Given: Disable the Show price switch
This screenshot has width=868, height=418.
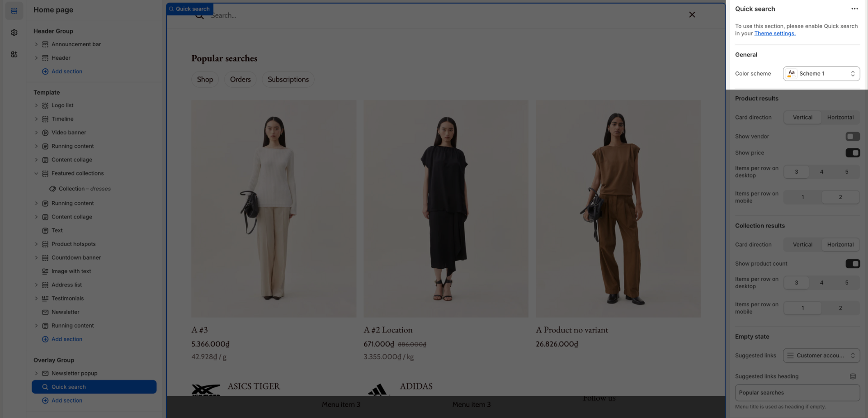Looking at the screenshot, I should 853,153.
